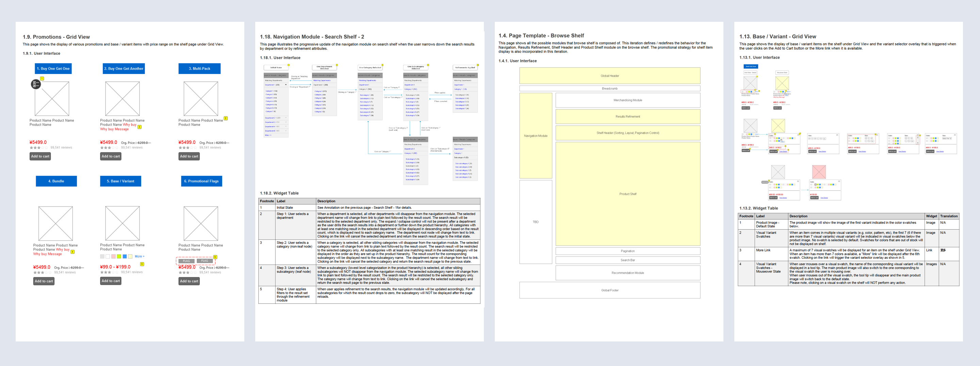Click Add to cart under Buy One Get Another
The image size is (980, 366).
110,156
